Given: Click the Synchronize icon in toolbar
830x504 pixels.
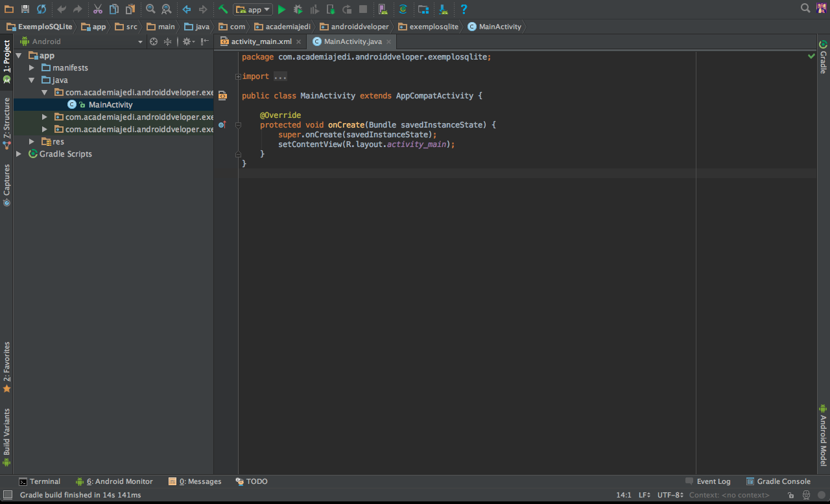Looking at the screenshot, I should tap(41, 9).
